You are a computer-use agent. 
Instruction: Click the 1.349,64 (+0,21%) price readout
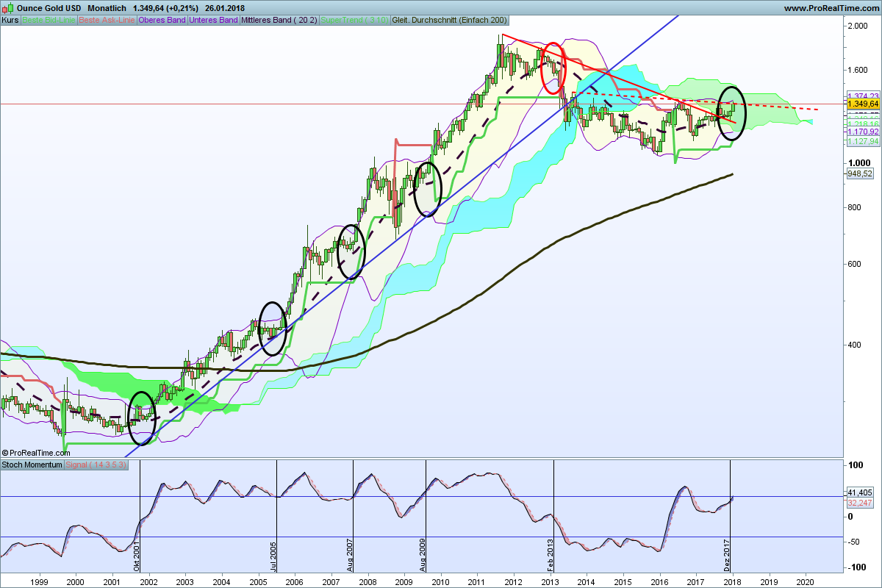[x=165, y=8]
